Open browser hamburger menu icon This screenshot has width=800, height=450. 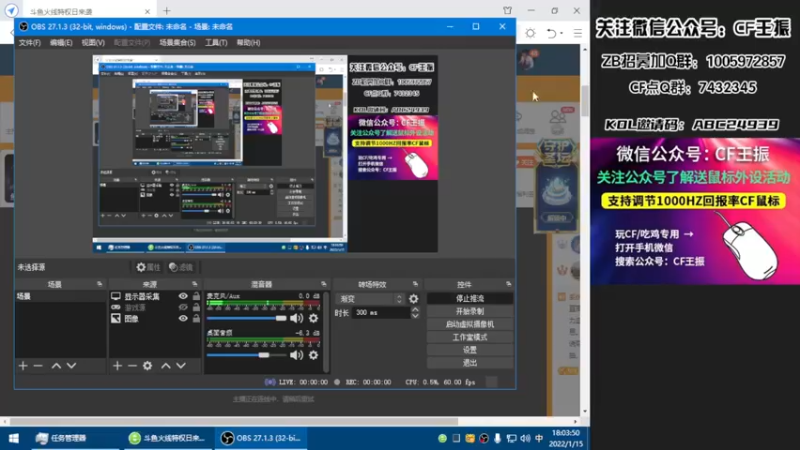pyautogui.click(x=578, y=33)
